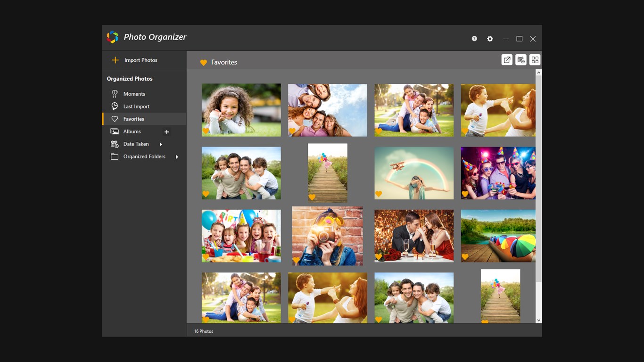Select Favorites in the sidebar
The height and width of the screenshot is (362, 644).
coord(144,119)
